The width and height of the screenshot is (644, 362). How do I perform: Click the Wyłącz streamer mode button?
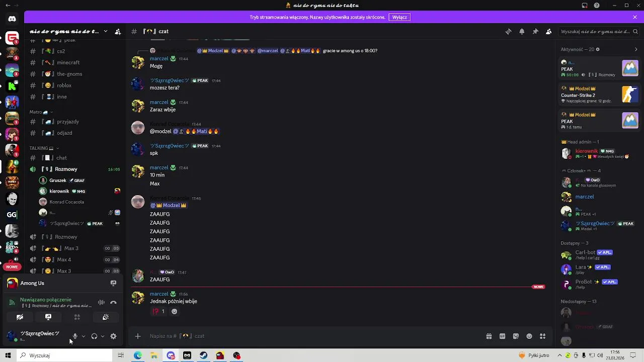click(x=399, y=17)
